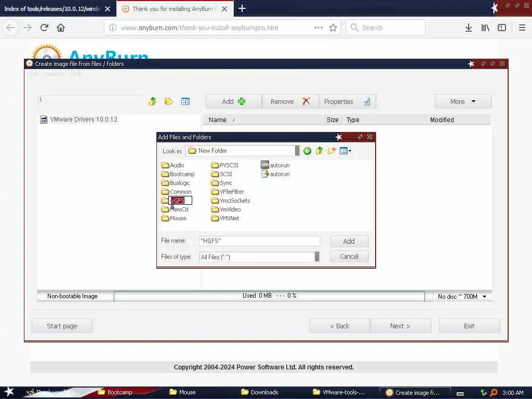
Task: Open disc capacity No disc 700M dropdown
Action: [x=462, y=297]
